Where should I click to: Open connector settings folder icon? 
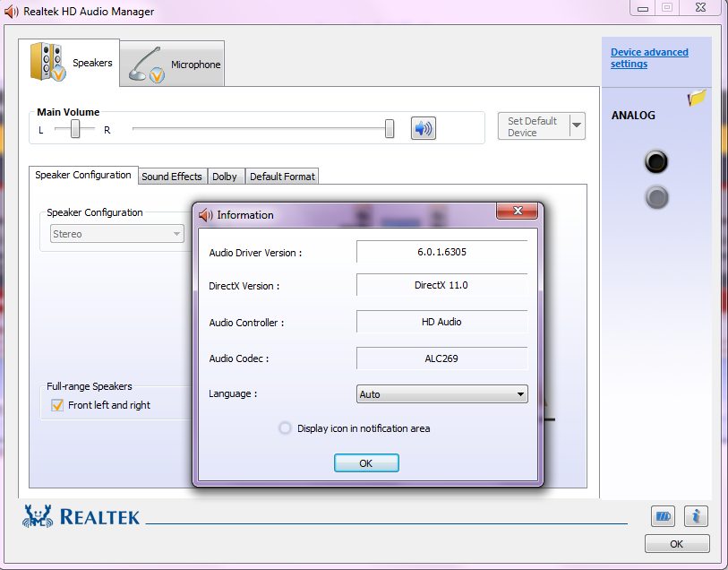697,98
